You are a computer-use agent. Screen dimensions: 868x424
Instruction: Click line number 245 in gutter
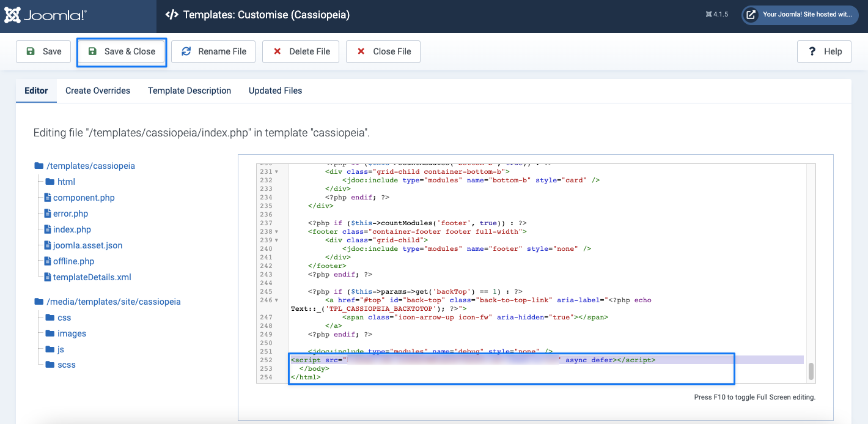pos(265,292)
